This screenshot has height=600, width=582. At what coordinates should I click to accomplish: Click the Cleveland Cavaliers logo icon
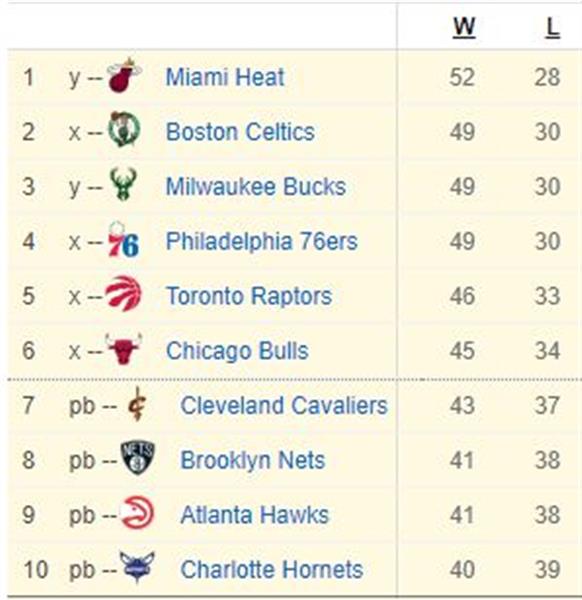pyautogui.click(x=137, y=404)
